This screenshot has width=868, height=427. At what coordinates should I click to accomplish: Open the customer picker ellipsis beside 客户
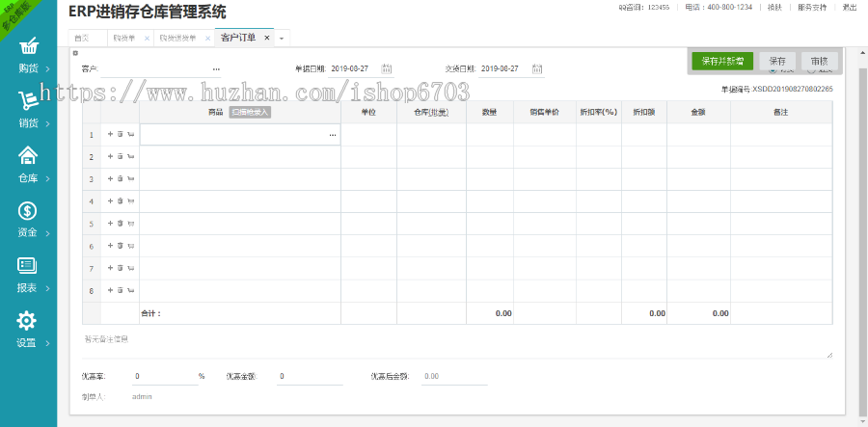tap(216, 69)
